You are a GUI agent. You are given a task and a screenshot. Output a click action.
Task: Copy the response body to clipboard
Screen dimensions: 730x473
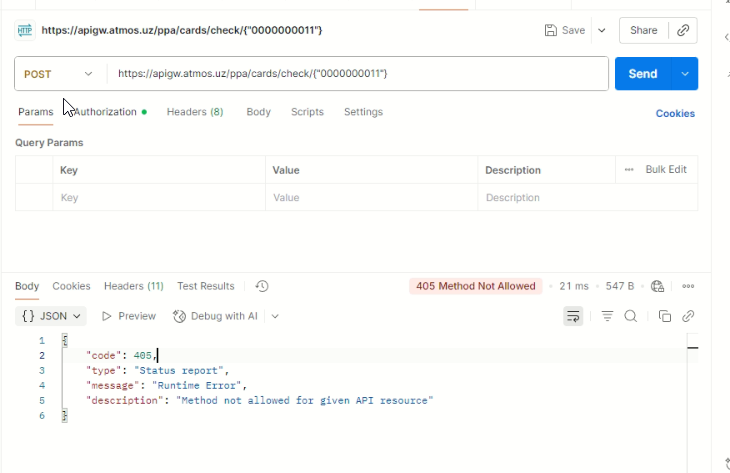click(664, 316)
